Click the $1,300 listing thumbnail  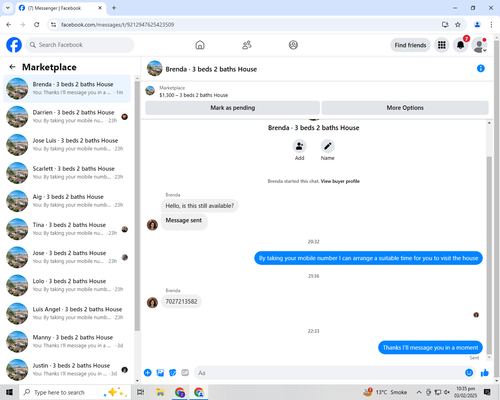(x=150, y=91)
